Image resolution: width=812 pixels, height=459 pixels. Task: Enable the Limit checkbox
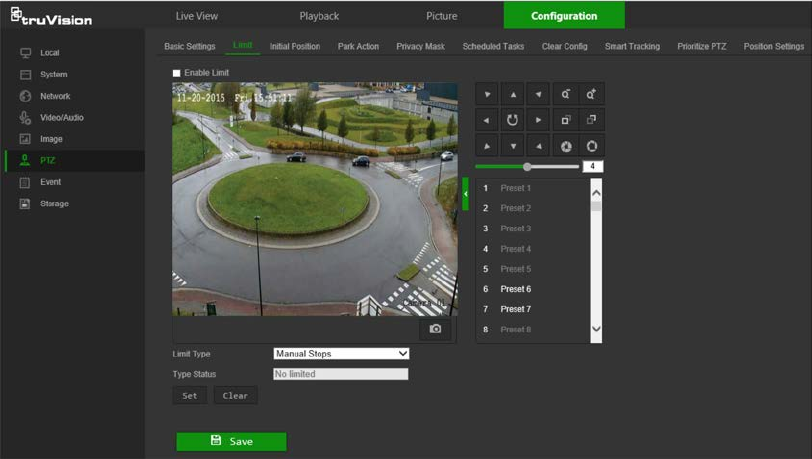pyautogui.click(x=177, y=73)
